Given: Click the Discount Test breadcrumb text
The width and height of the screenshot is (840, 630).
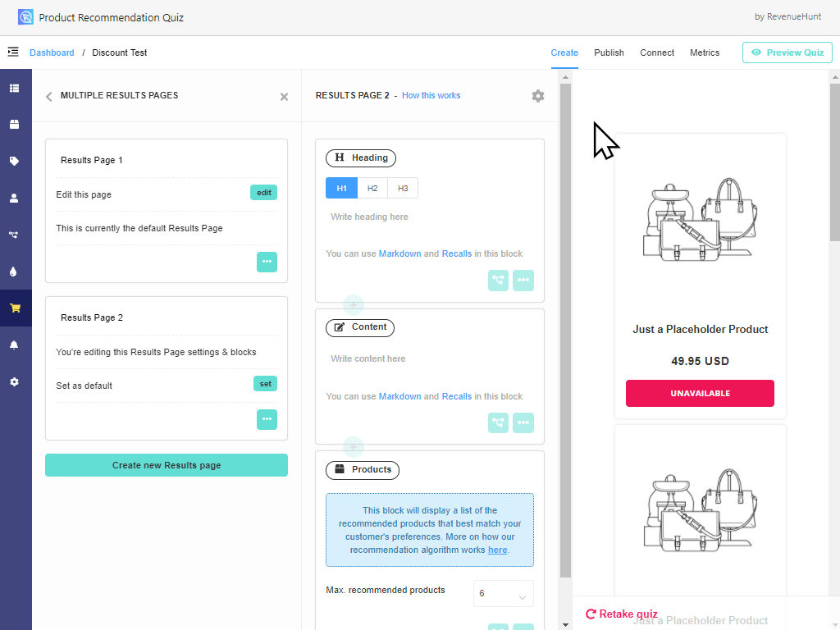Looking at the screenshot, I should (120, 52).
